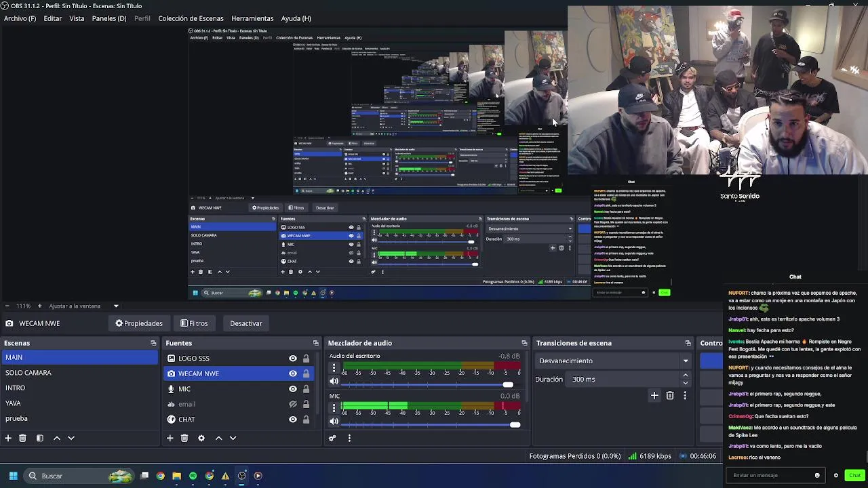This screenshot has height=488, width=868.
Task: Increase transition duration with up arrow
Action: [x=685, y=375]
